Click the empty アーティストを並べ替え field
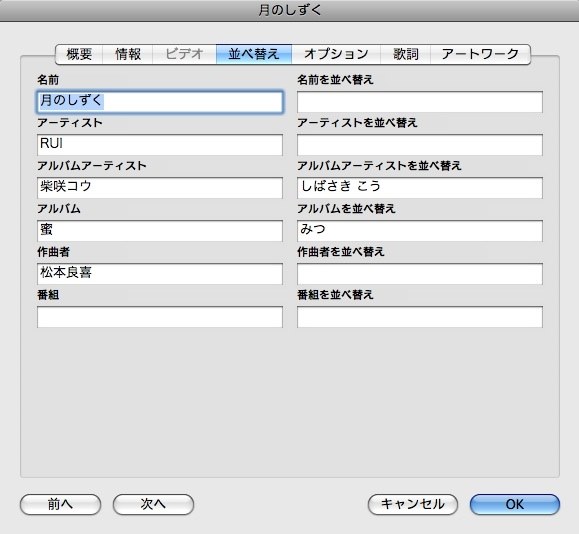Viewport: 579px width, 534px height. click(x=420, y=144)
